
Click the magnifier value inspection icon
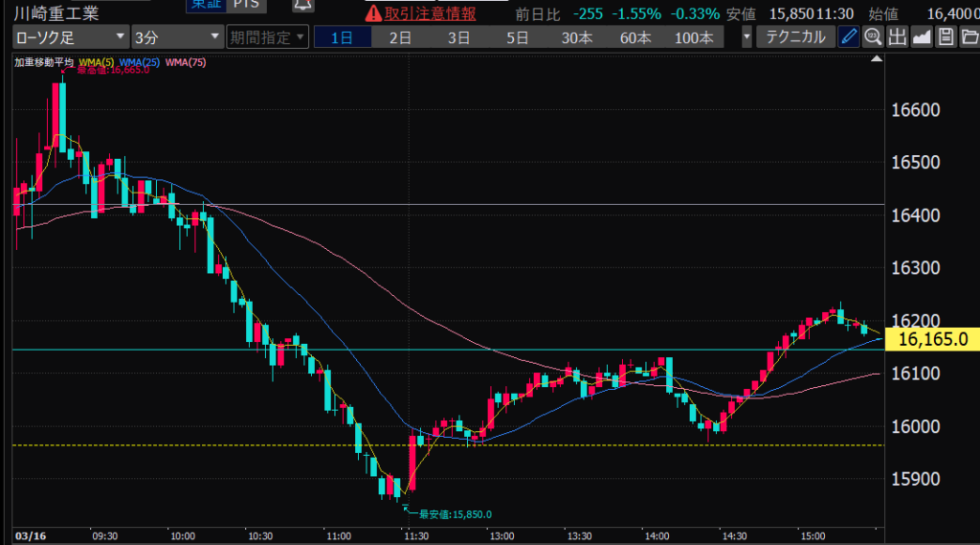coord(873,38)
